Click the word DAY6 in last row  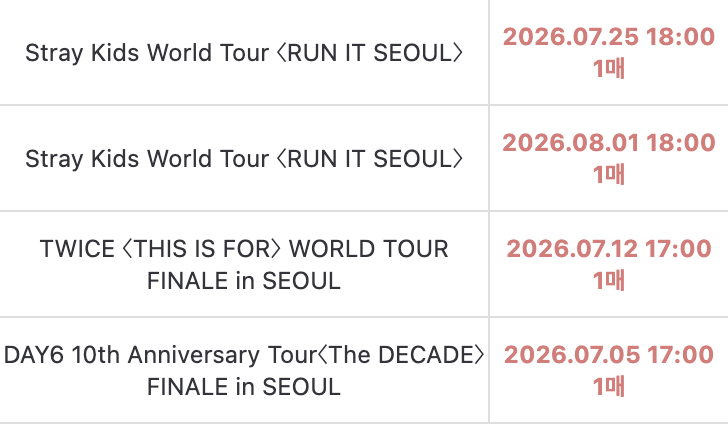33,355
